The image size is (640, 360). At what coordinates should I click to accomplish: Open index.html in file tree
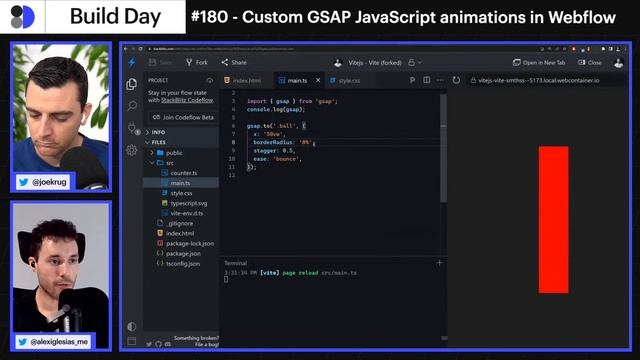pos(181,233)
